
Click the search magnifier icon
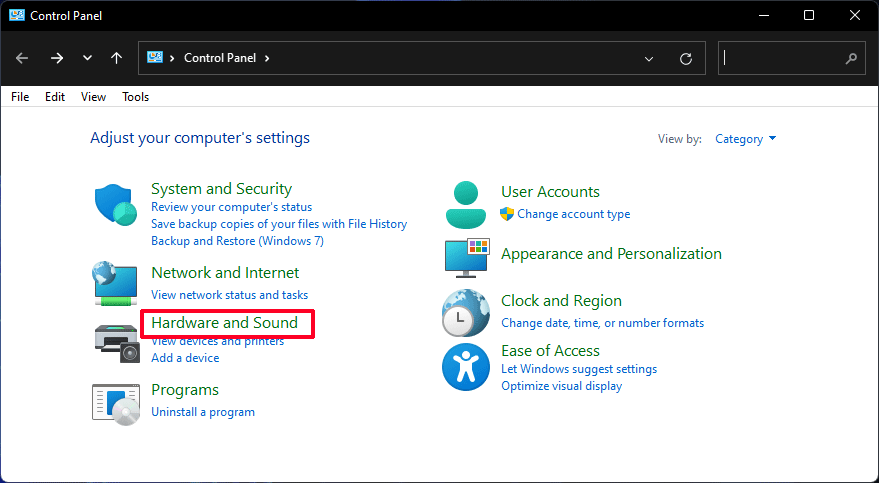851,58
